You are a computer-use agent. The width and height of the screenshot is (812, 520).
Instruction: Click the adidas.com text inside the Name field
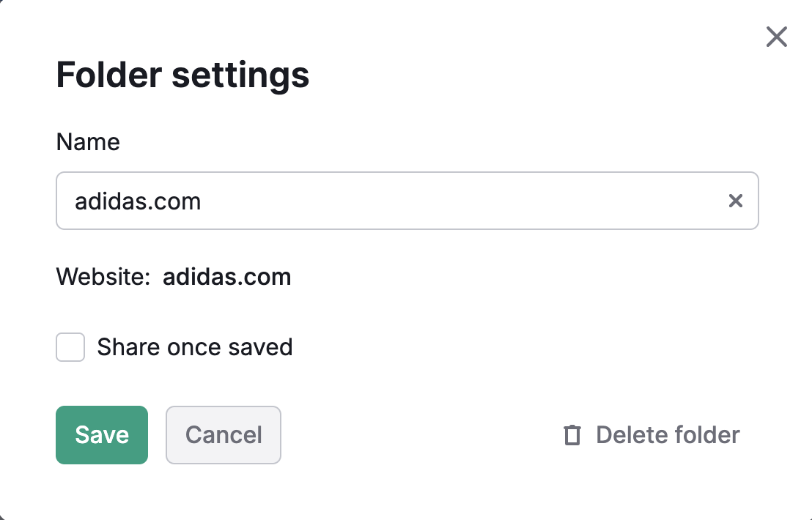(138, 201)
